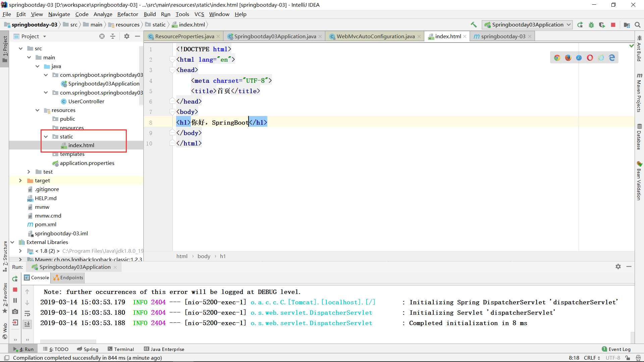The width and height of the screenshot is (644, 362).
Task: Click static in navigation breadcrumb bar
Action: tap(159, 24)
